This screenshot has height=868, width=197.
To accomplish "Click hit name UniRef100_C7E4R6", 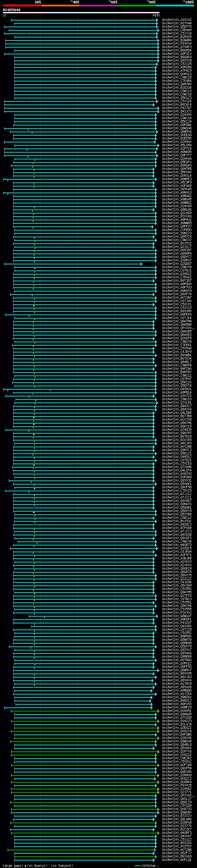I will coord(177,81).
